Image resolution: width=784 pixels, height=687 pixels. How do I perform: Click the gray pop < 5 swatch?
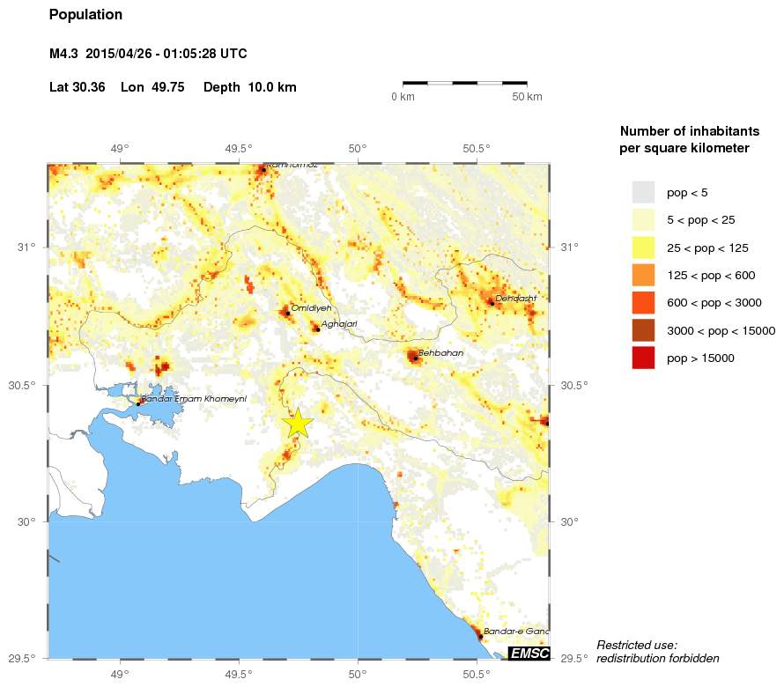click(x=643, y=192)
